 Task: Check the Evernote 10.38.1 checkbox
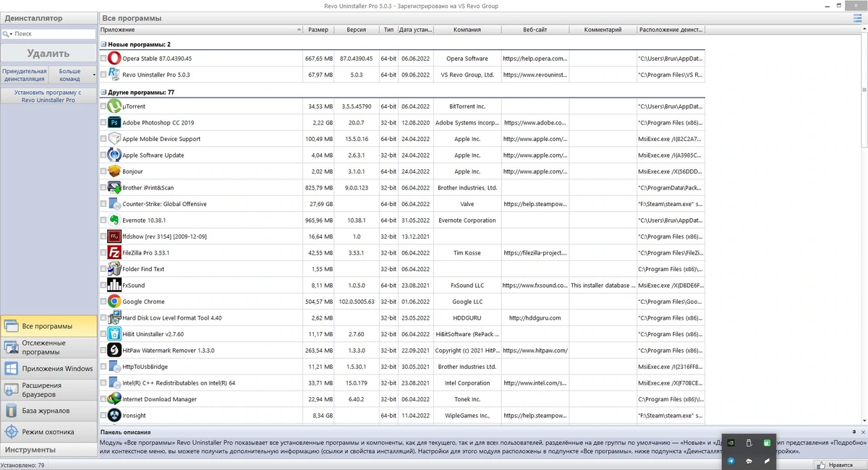pyautogui.click(x=103, y=221)
